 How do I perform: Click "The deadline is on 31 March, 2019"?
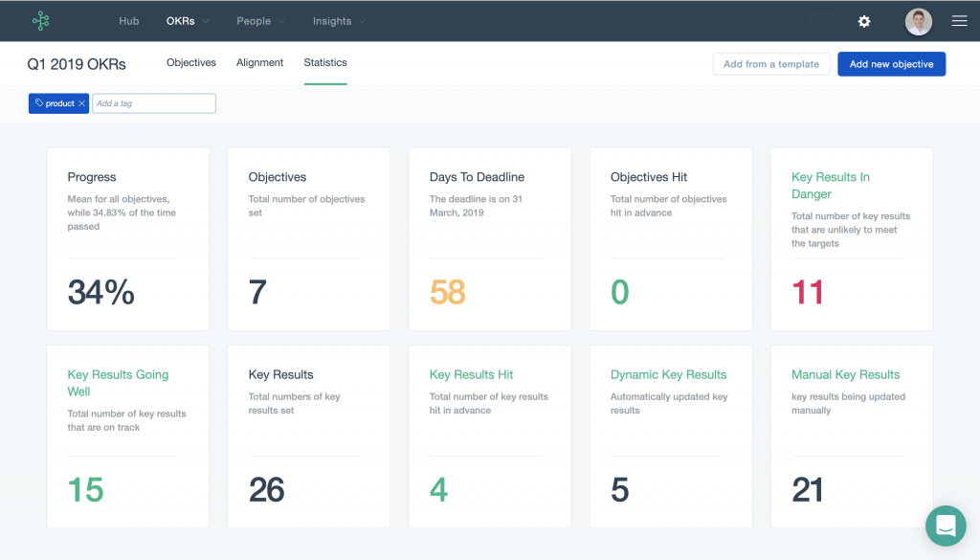click(475, 206)
